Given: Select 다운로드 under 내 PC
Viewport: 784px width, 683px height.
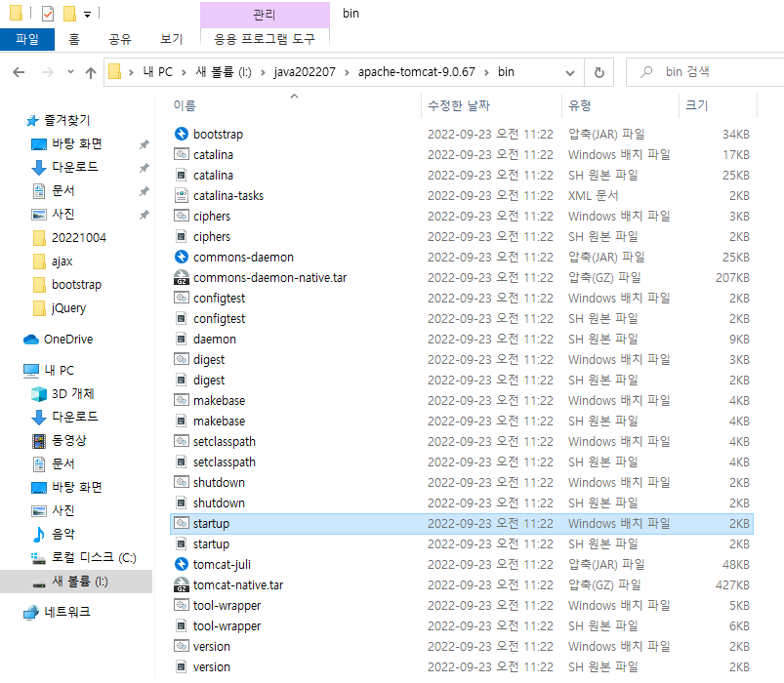Looking at the screenshot, I should (x=75, y=417).
